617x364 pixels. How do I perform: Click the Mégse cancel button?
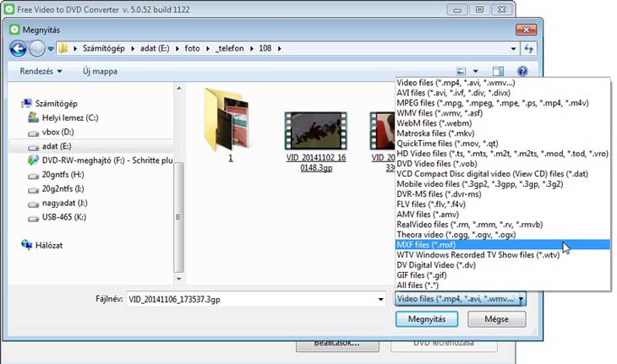[497, 319]
